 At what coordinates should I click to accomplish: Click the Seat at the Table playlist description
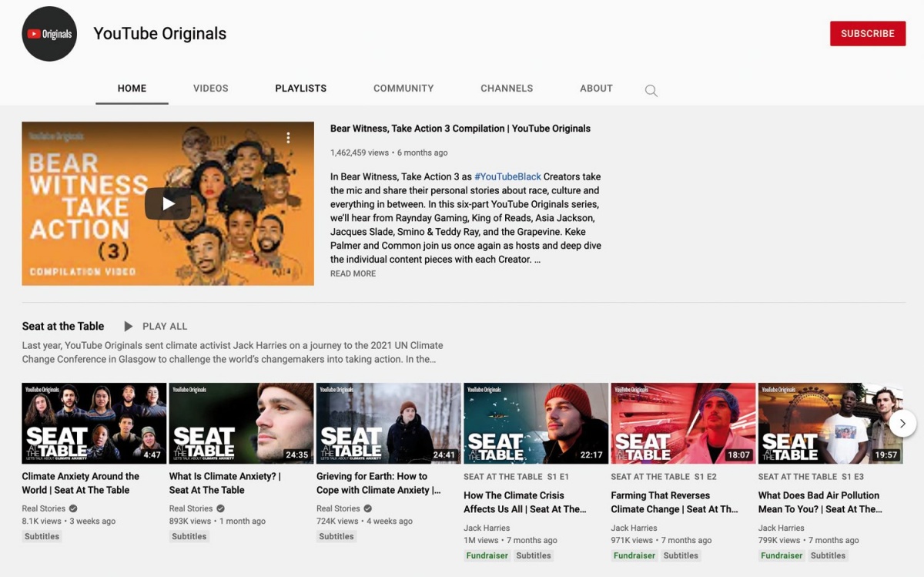coord(233,352)
